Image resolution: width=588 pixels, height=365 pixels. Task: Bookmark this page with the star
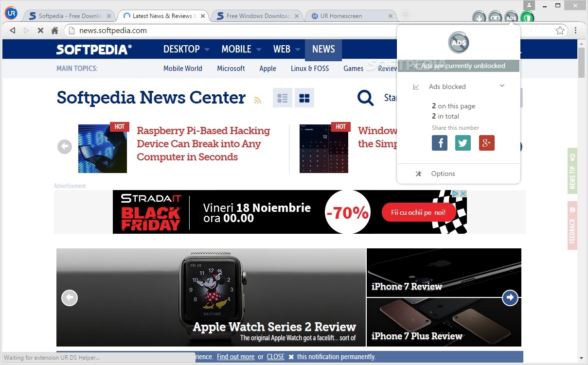click(560, 30)
